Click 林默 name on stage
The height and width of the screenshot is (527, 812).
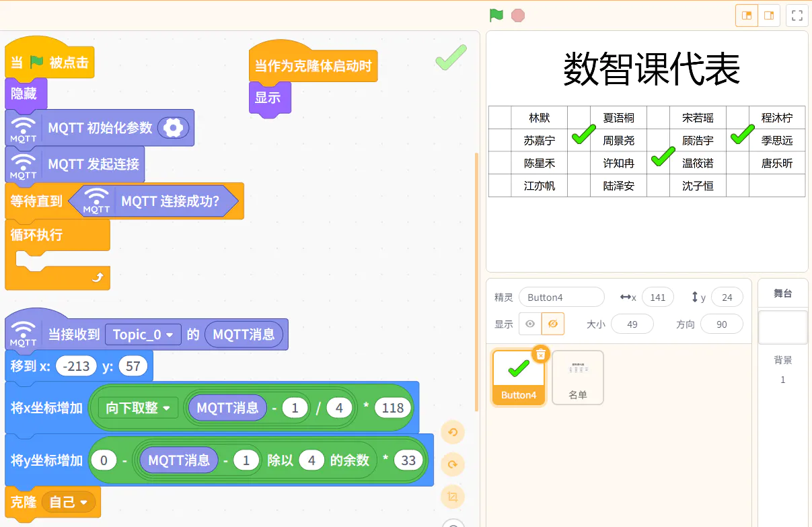click(539, 118)
